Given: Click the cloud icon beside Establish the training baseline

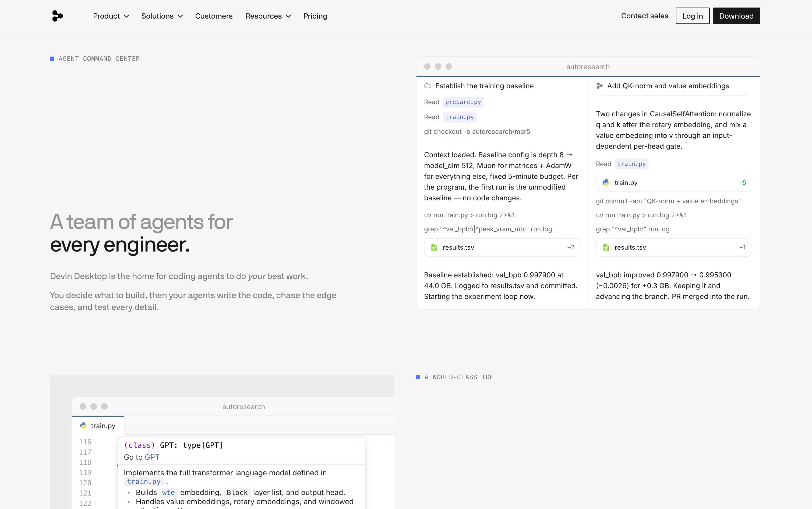Looking at the screenshot, I should pyautogui.click(x=428, y=86).
